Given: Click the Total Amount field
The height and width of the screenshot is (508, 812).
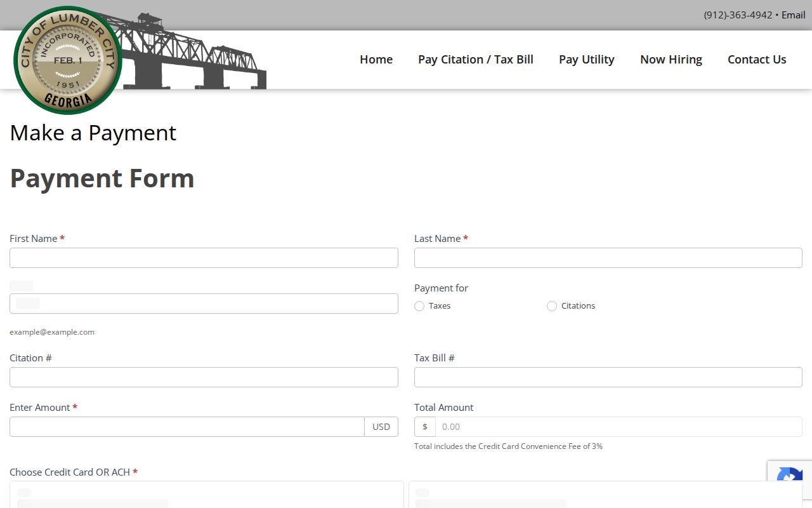Looking at the screenshot, I should click(619, 427).
